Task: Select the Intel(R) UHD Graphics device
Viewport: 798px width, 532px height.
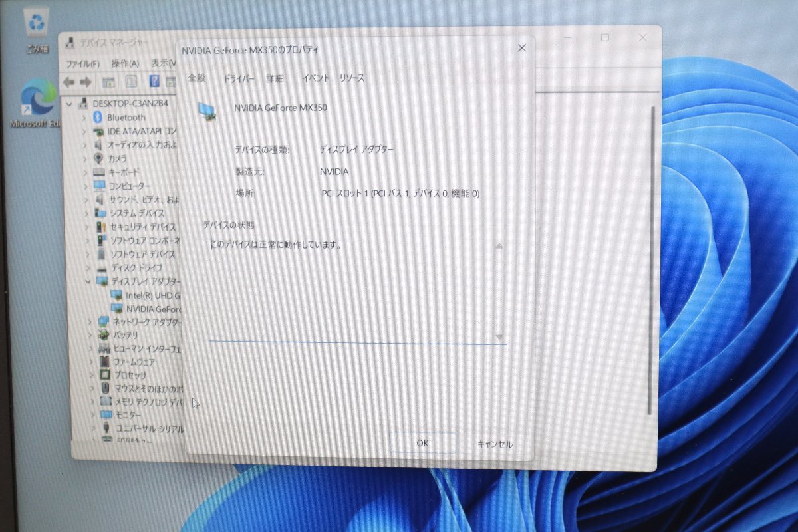Action: click(x=147, y=295)
